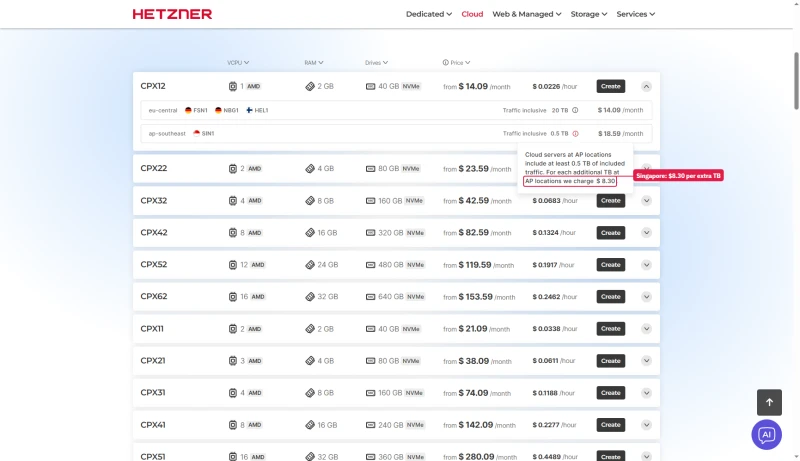800x461 pixels.
Task: Click the Finnish flag beside HEL1
Action: click(249, 110)
